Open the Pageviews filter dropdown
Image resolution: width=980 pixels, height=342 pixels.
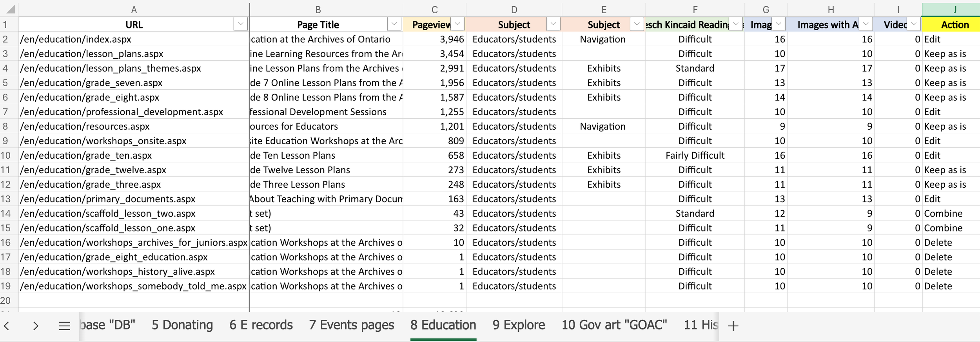(x=457, y=24)
